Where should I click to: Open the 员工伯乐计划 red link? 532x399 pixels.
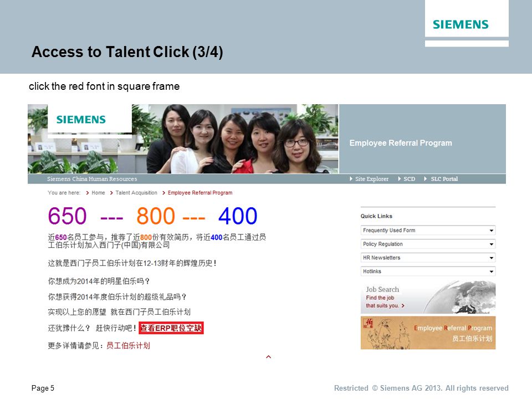(128, 346)
